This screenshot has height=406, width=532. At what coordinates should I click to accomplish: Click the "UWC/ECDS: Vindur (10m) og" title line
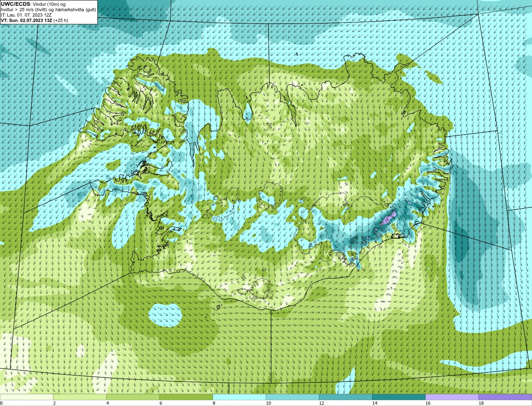[x=33, y=4]
